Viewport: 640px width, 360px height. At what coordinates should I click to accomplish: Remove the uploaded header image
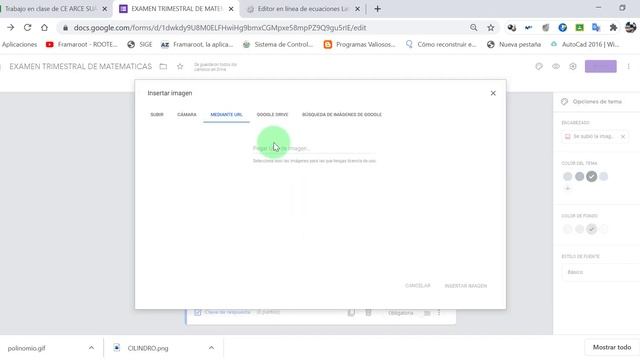pos(623,136)
